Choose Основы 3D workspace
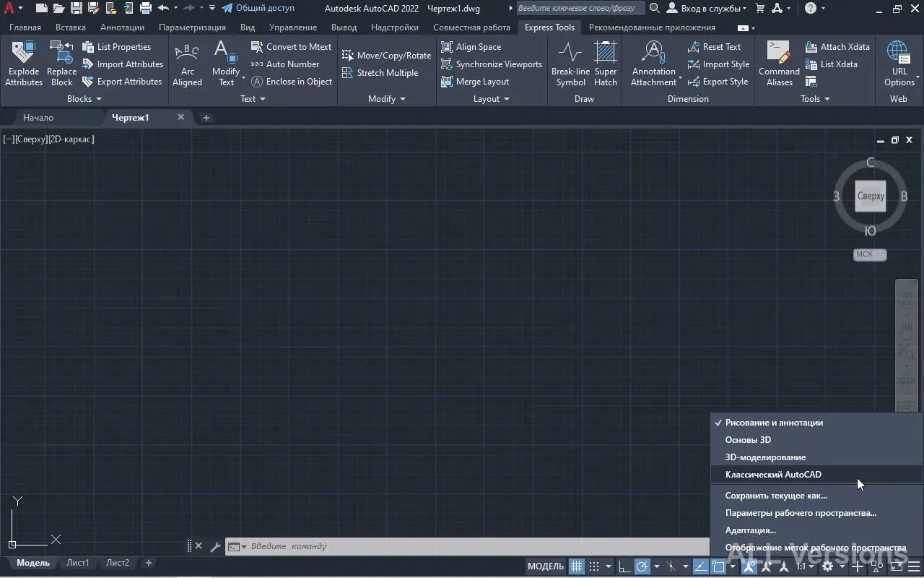 tap(816, 440)
